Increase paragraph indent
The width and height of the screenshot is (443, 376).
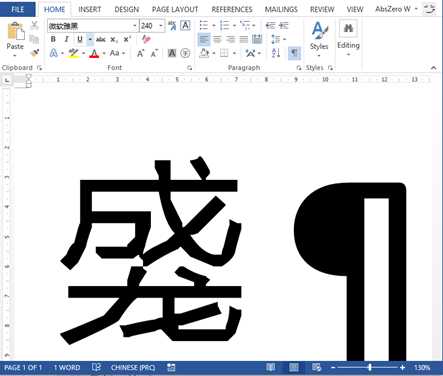coord(284,26)
